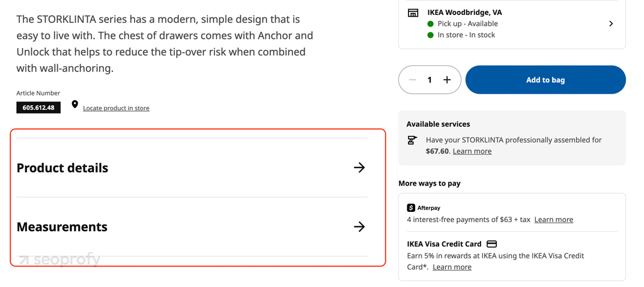Click the green dot beside Pick up - Available
The height and width of the screenshot is (287, 644).
click(430, 24)
